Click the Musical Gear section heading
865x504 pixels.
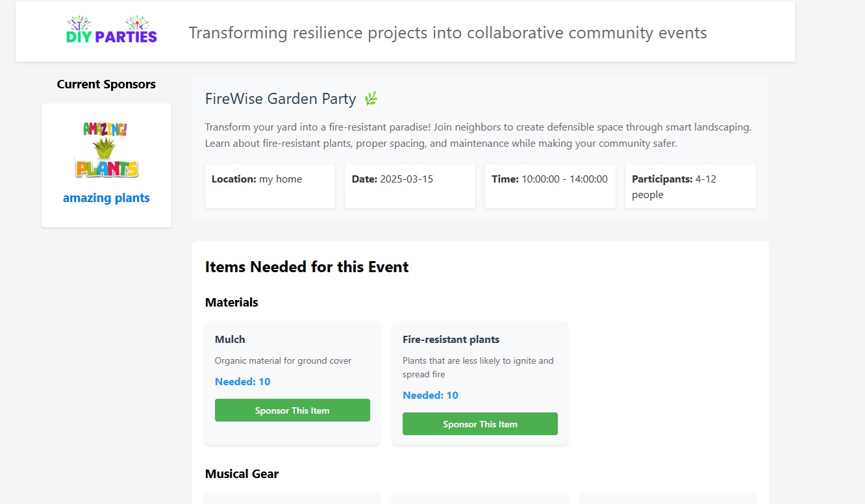pos(242,474)
